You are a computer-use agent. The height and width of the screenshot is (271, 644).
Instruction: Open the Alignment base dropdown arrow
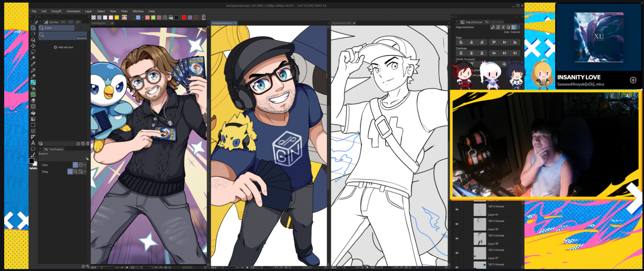(518, 27)
